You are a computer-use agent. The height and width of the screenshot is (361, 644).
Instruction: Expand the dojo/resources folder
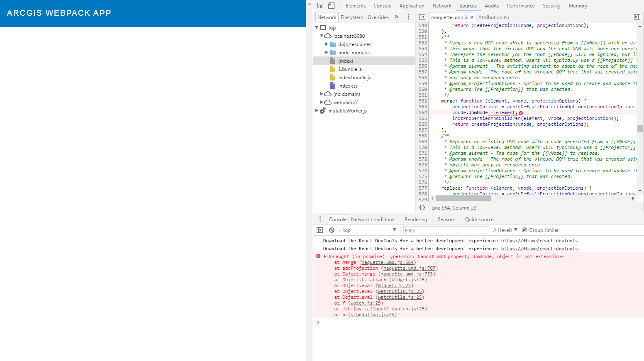(x=327, y=44)
